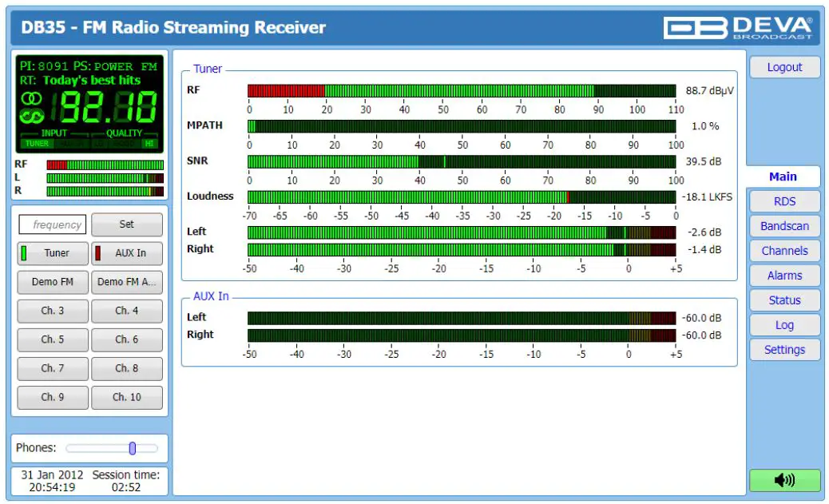Viewport: 829px width, 504px height.
Task: Click the HI quality indicator on display
Action: [x=149, y=143]
